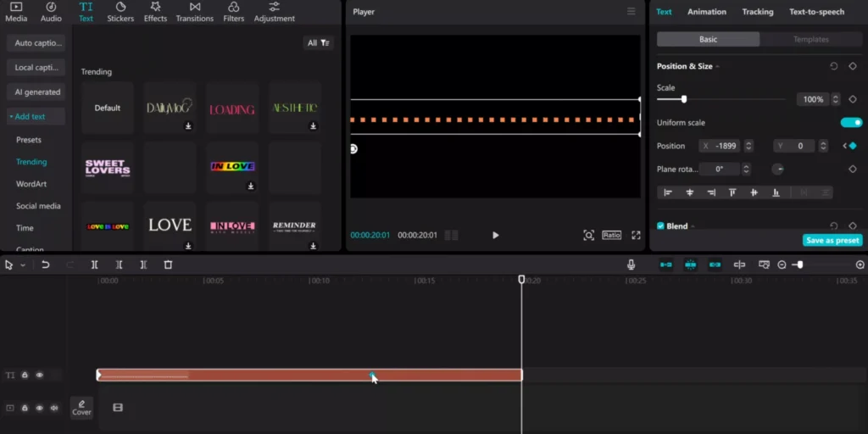Open the player zoom-to-fit icon
868x434 pixels.
[588, 236]
